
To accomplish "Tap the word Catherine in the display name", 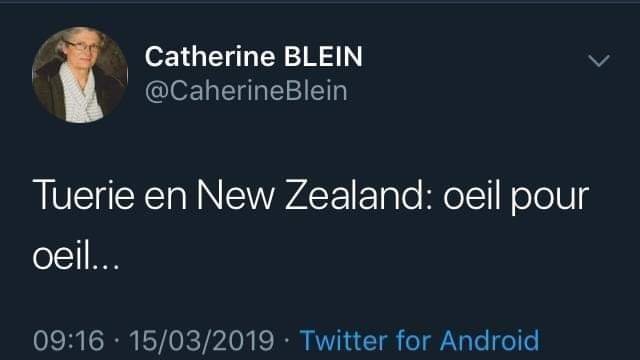I will [210, 56].
